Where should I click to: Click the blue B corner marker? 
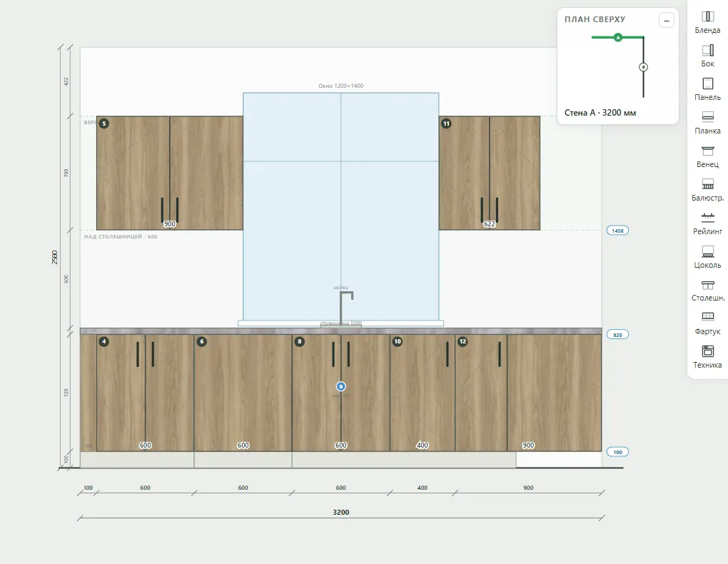(x=340, y=386)
